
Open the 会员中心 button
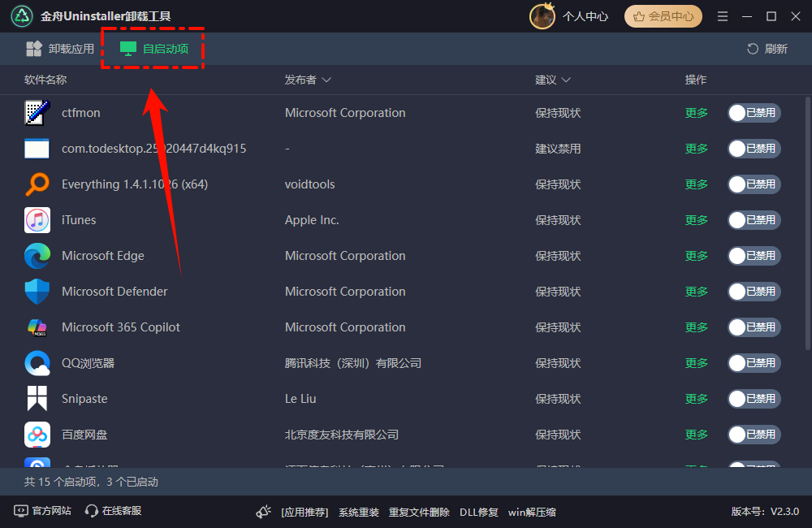coord(663,16)
